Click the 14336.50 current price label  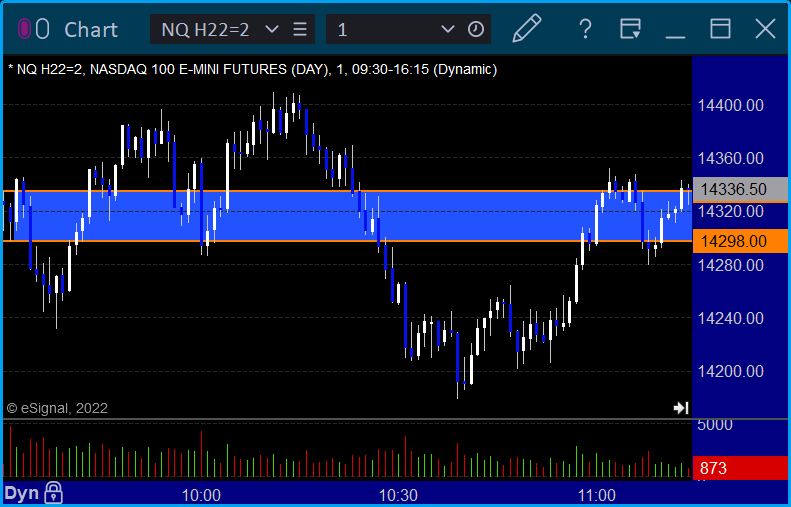(x=740, y=189)
